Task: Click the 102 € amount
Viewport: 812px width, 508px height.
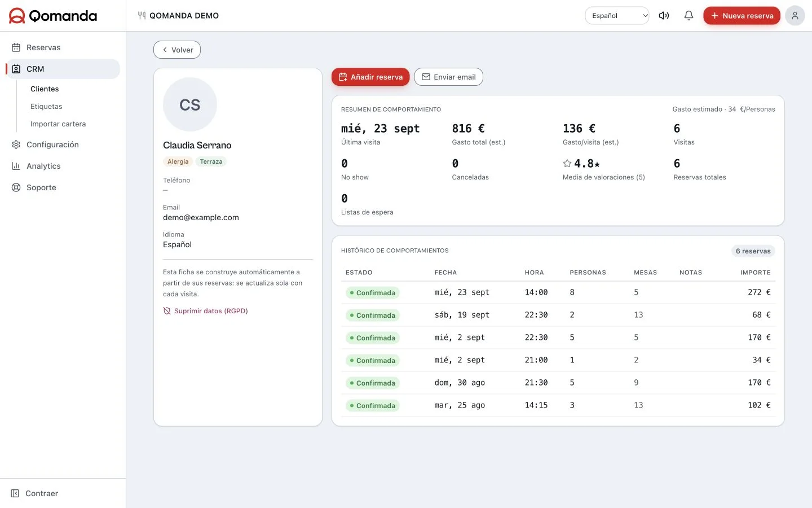Action: 759,405
